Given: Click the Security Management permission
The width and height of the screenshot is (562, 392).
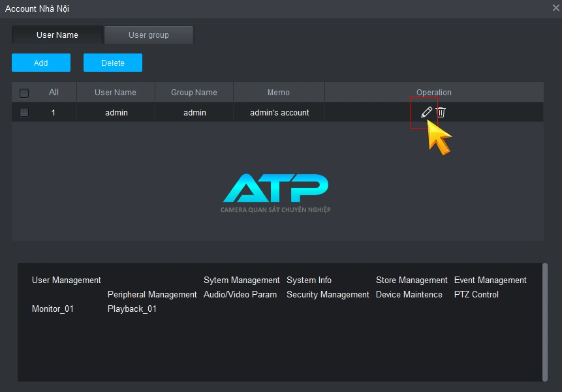Looking at the screenshot, I should pos(328,294).
